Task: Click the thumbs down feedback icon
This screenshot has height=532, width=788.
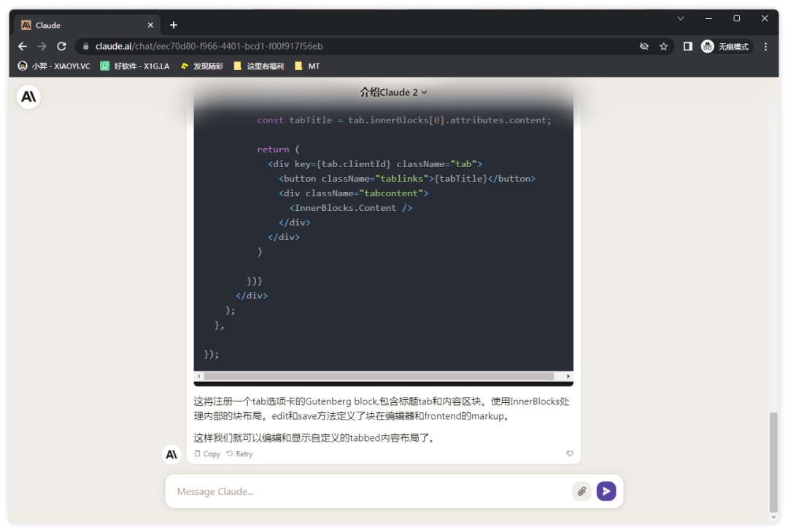Action: 570,454
